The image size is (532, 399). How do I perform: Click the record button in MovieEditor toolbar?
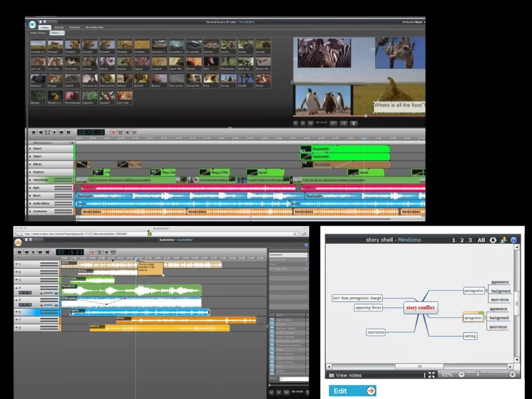click(x=113, y=132)
